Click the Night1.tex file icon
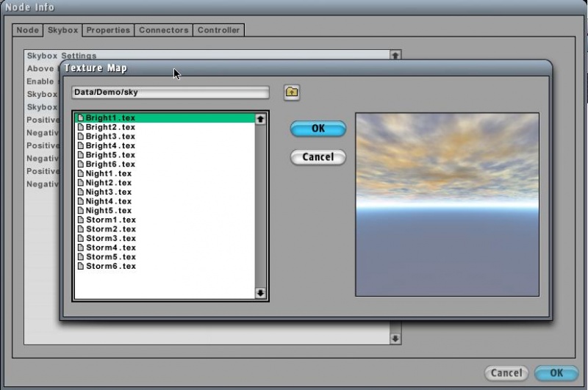 (81, 174)
